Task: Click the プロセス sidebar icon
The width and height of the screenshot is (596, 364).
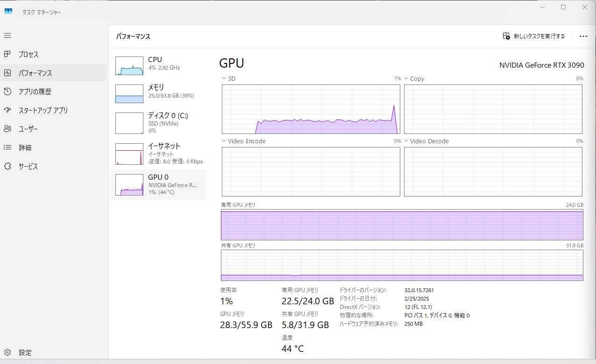Action: (7, 54)
